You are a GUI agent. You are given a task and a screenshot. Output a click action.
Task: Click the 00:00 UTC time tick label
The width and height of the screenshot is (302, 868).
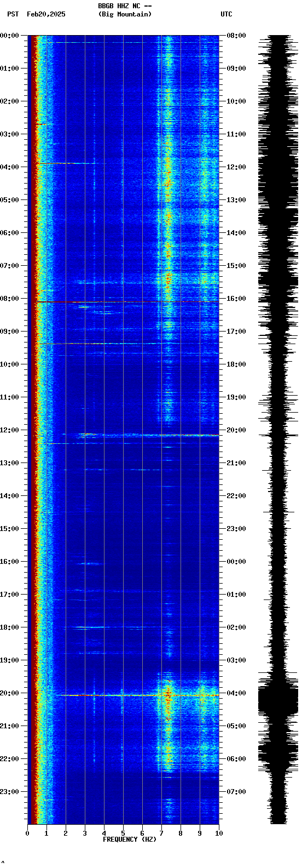(236, 562)
